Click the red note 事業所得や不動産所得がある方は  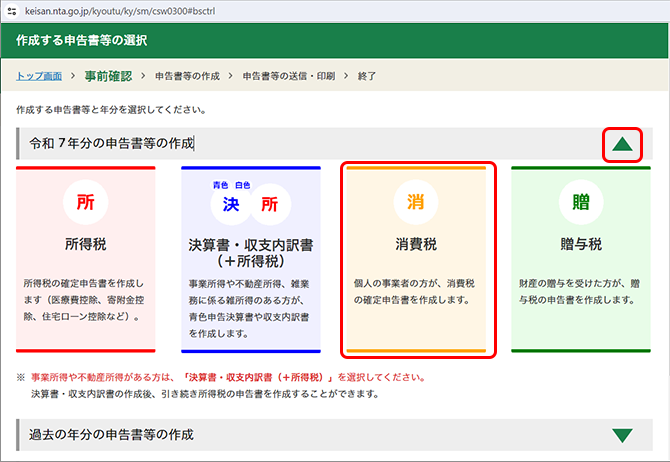tap(228, 377)
